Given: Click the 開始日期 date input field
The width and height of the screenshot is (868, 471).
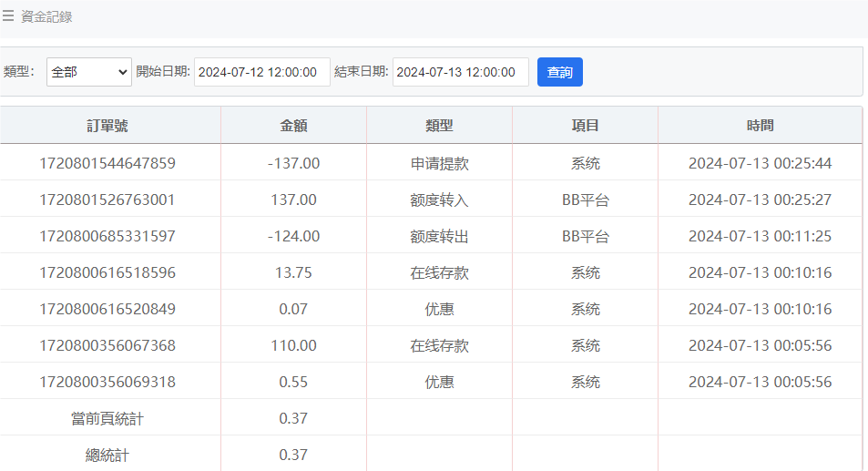Looking at the screenshot, I should click(261, 72).
